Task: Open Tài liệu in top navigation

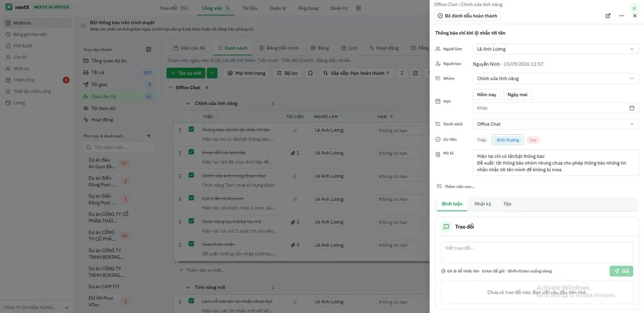Action: coord(250,8)
